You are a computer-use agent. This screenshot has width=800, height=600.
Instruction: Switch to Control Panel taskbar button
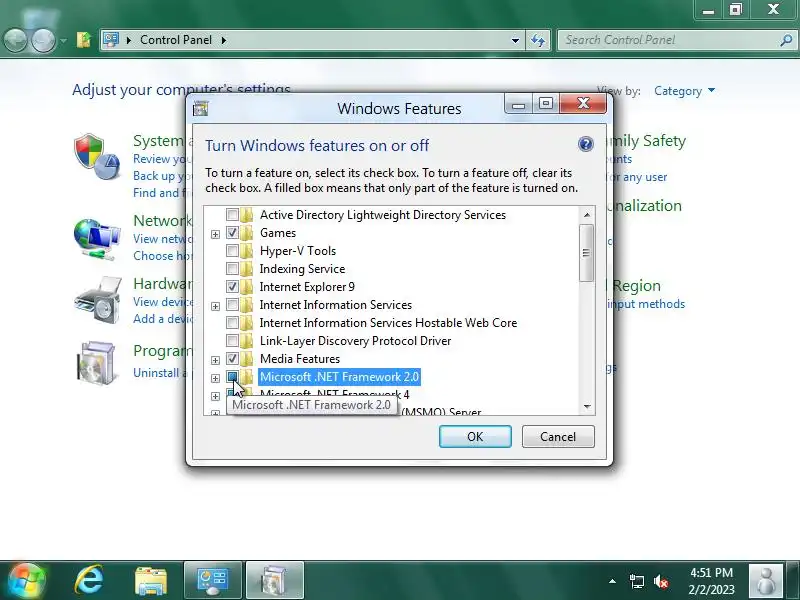213,581
